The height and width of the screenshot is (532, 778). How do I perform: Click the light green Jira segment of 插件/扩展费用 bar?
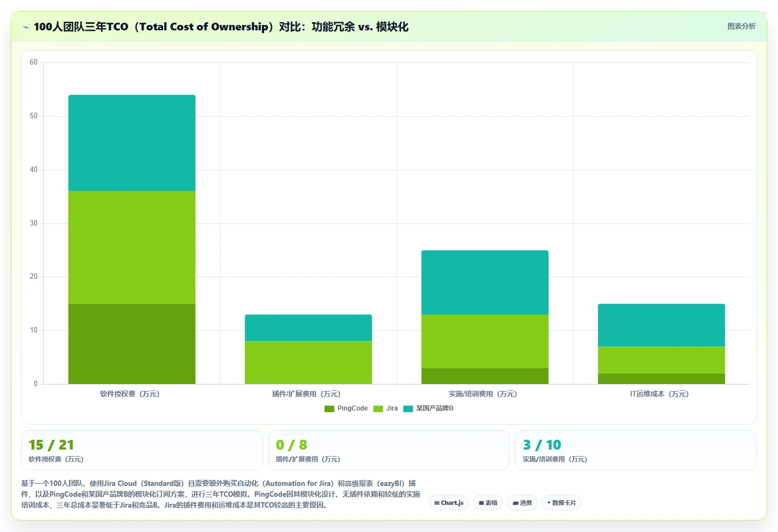(308, 362)
